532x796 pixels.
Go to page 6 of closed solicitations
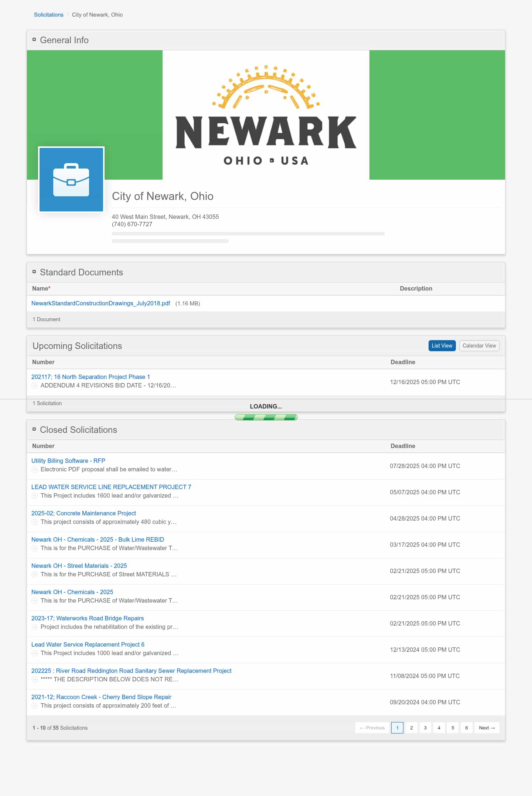pyautogui.click(x=466, y=728)
